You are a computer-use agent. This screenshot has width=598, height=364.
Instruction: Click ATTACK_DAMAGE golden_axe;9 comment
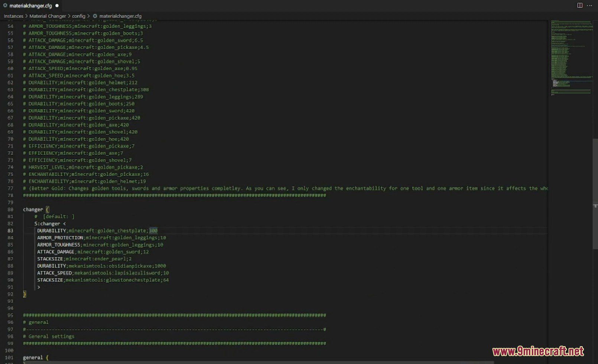point(77,54)
